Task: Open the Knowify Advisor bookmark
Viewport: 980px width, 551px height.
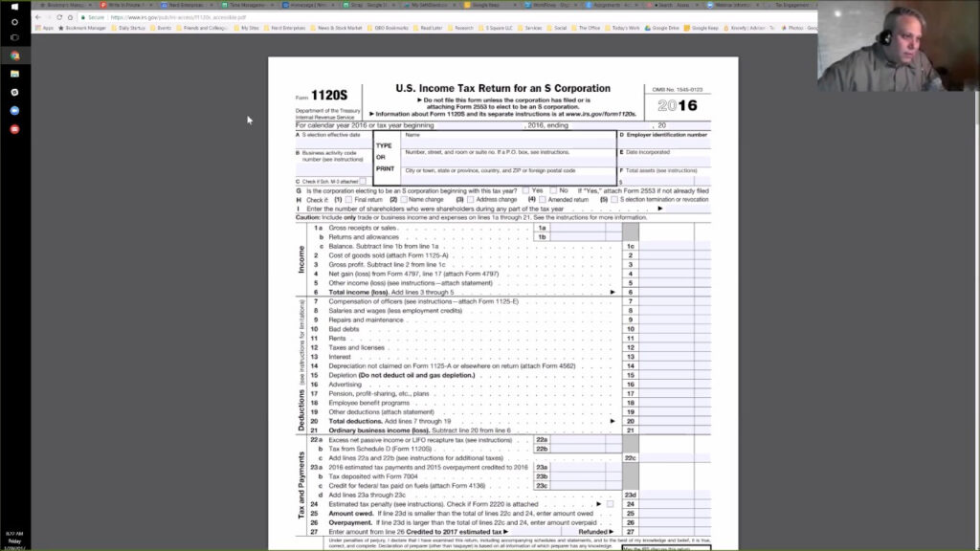Action: (x=748, y=28)
